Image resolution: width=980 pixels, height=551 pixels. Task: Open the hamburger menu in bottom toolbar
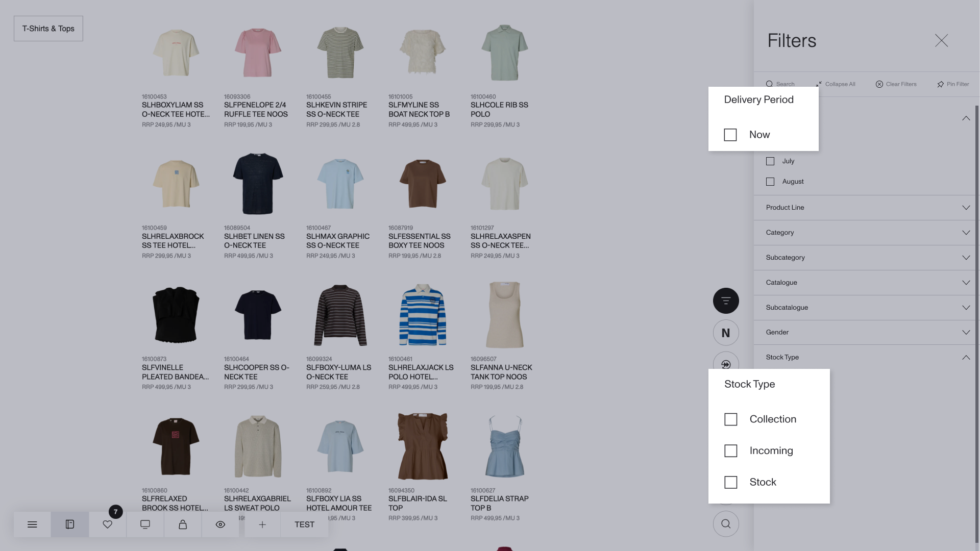[32, 524]
